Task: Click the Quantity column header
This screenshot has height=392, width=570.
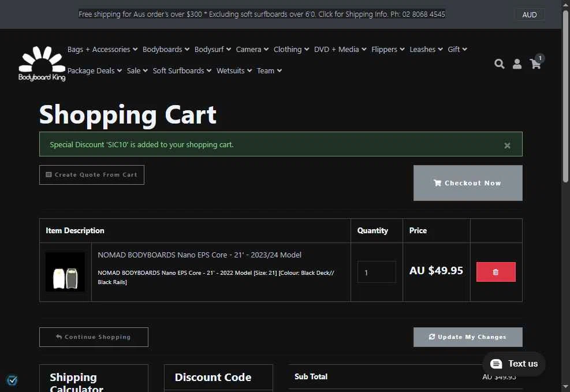Action: click(372, 231)
